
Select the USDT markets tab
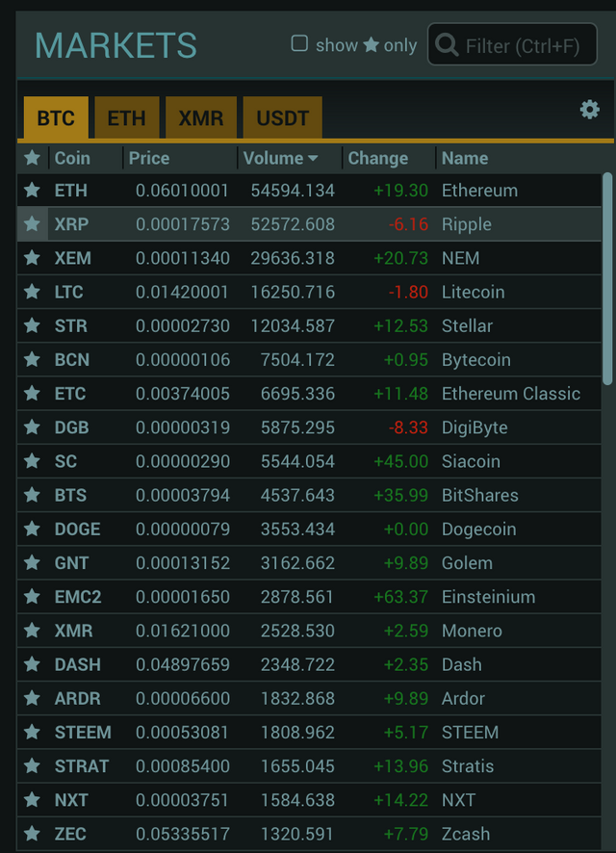(x=283, y=117)
